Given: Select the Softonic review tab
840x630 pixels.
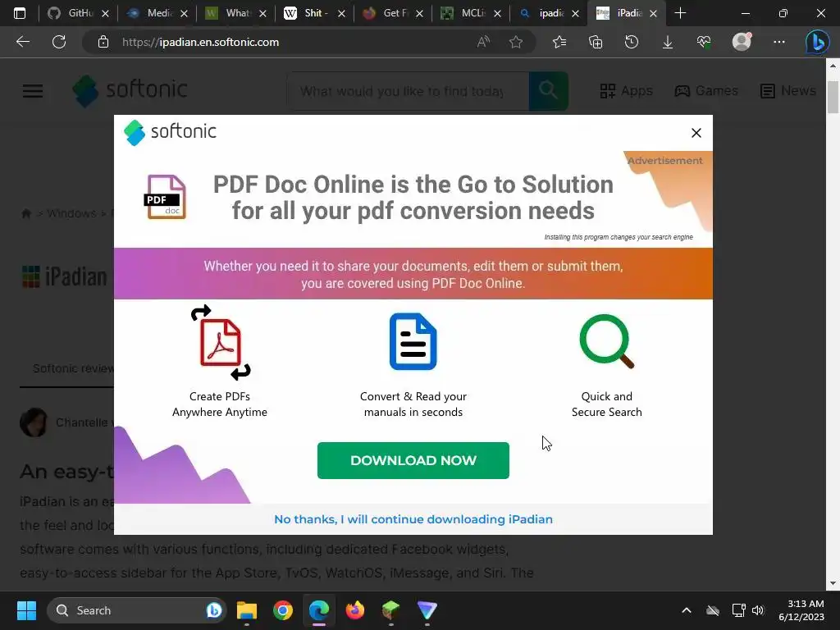Looking at the screenshot, I should coord(73,368).
